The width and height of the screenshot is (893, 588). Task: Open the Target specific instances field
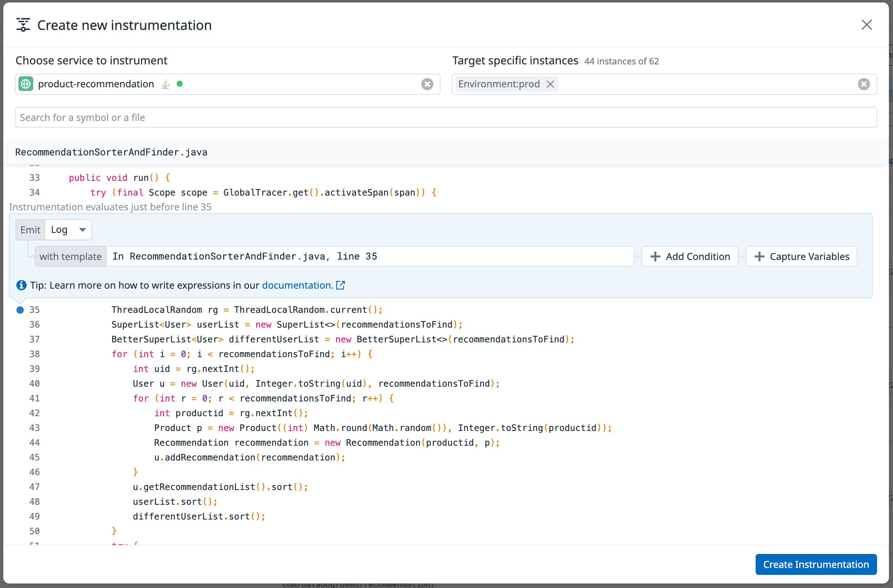(697, 84)
